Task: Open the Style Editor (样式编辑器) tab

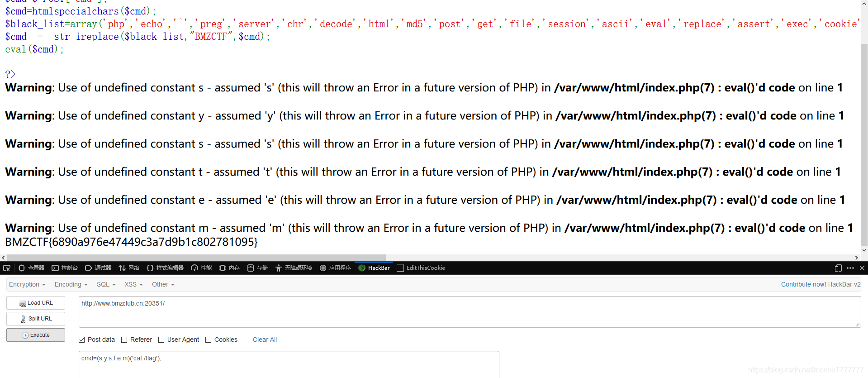Action: 165,268
